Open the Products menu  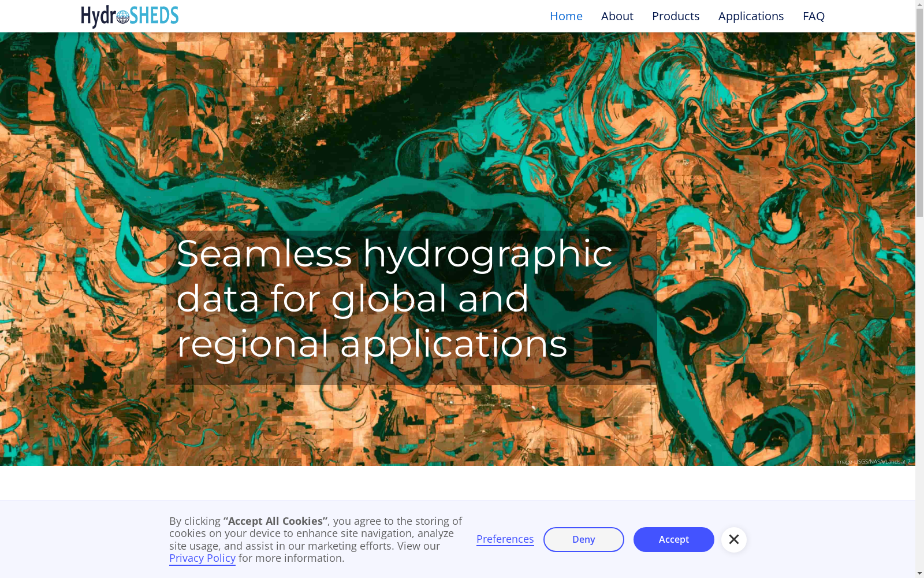tap(675, 16)
